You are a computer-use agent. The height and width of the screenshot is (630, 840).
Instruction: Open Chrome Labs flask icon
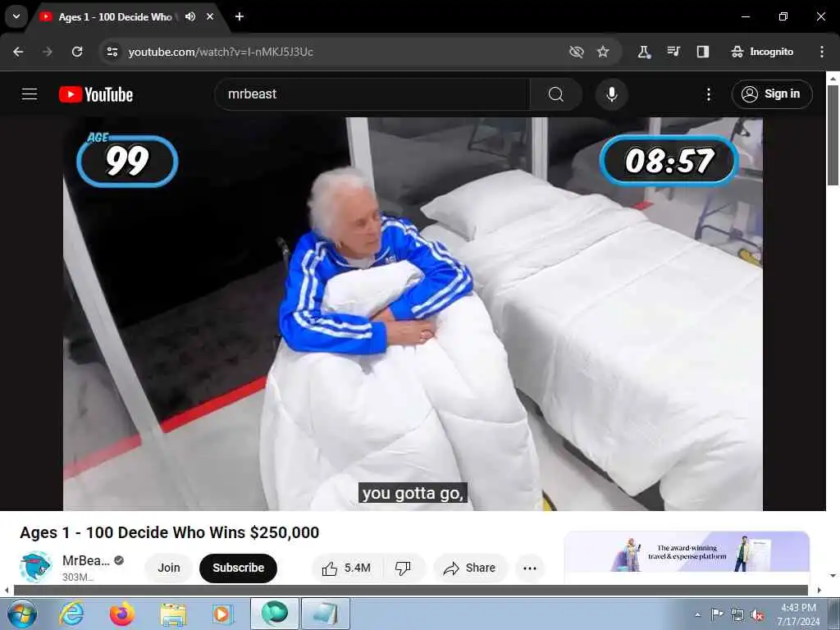tap(643, 52)
